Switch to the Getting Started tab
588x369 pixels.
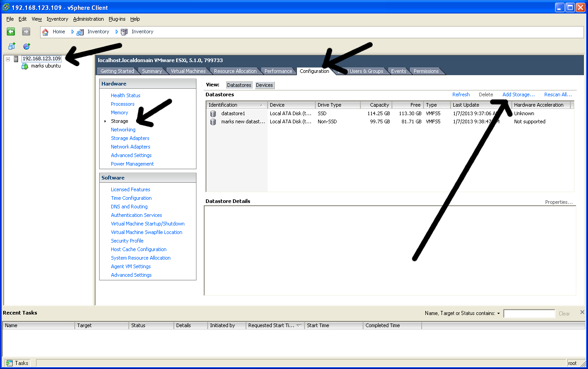[117, 71]
